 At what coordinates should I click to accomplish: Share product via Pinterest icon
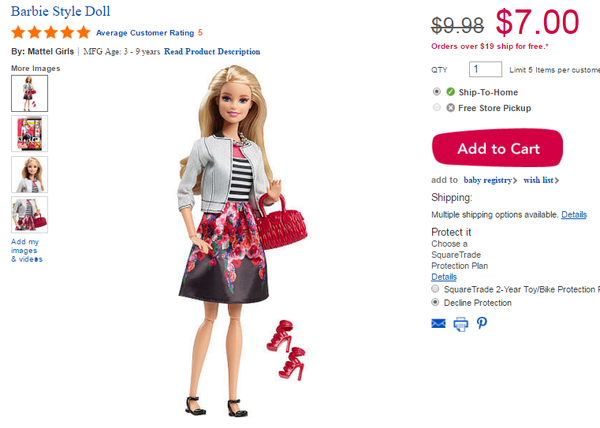click(482, 323)
